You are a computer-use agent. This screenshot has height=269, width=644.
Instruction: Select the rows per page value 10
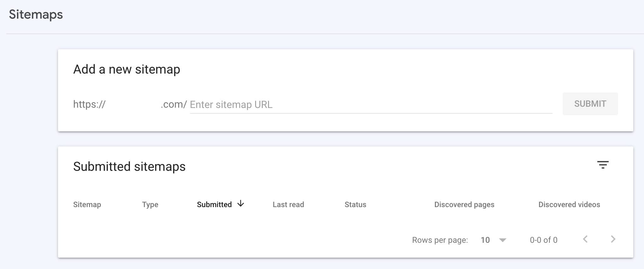coord(485,240)
